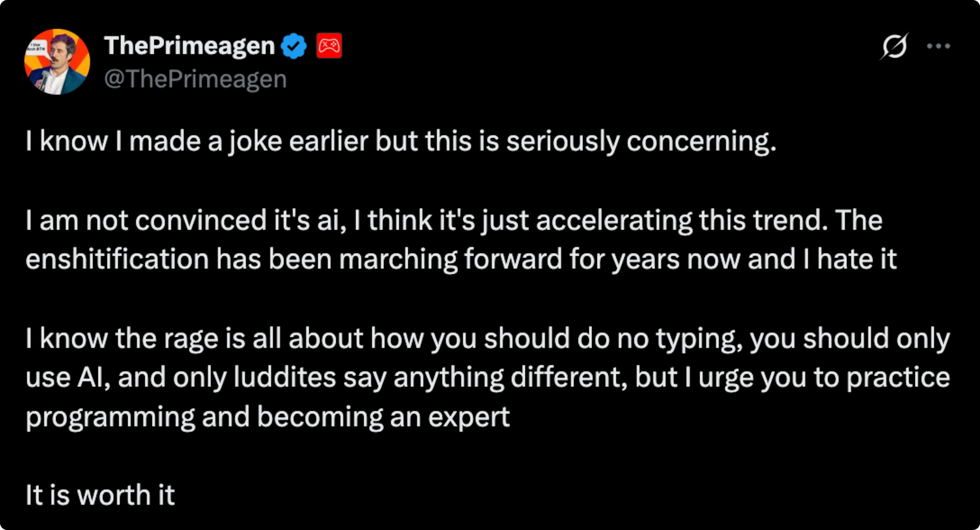The width and height of the screenshot is (980, 530).
Task: Open the Grok explain-this-post icon
Action: (x=894, y=46)
